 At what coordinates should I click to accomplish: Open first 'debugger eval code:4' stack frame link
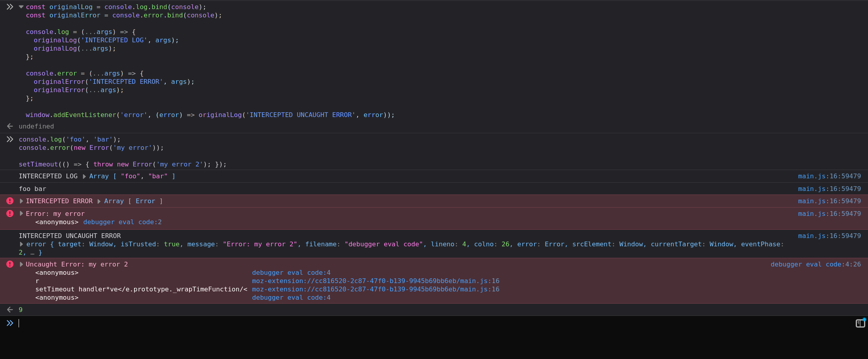[x=291, y=273]
